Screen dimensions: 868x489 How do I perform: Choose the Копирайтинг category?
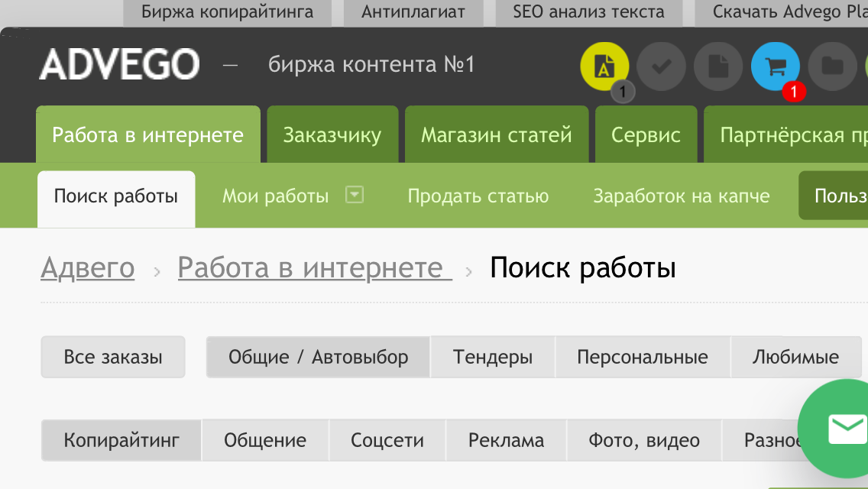tap(121, 440)
